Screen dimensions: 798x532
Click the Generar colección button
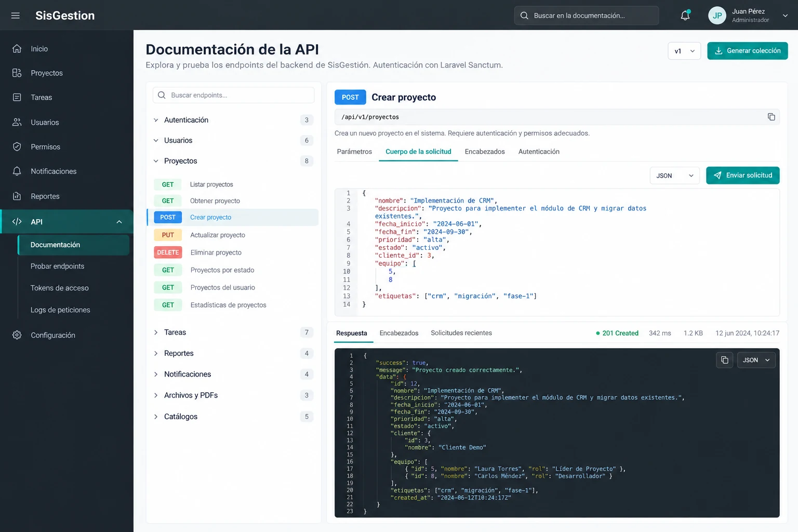pos(748,51)
